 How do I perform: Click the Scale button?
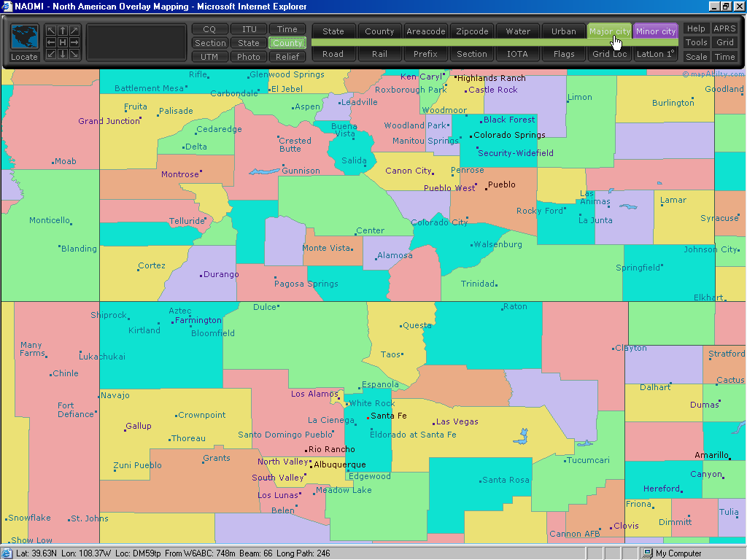pos(696,57)
